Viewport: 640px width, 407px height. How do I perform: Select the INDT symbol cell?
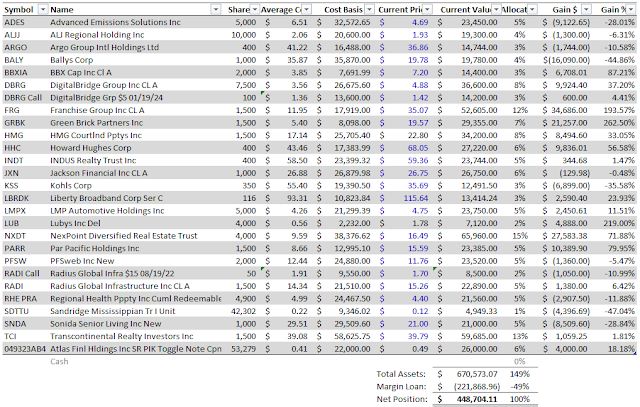click(x=14, y=161)
